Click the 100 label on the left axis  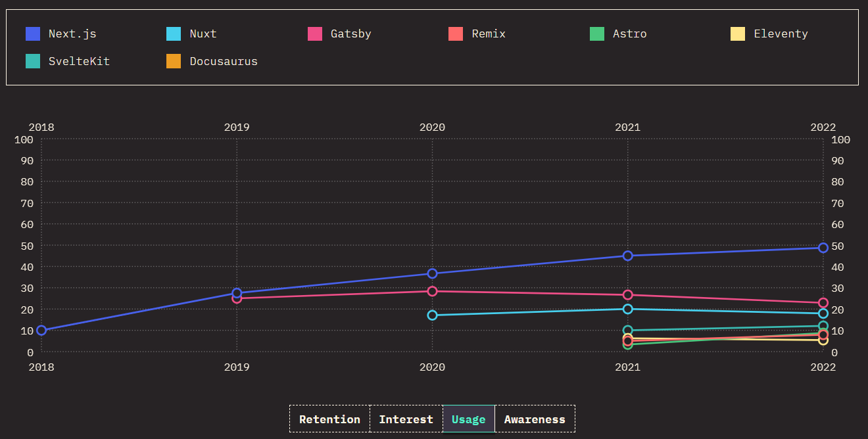click(x=24, y=139)
